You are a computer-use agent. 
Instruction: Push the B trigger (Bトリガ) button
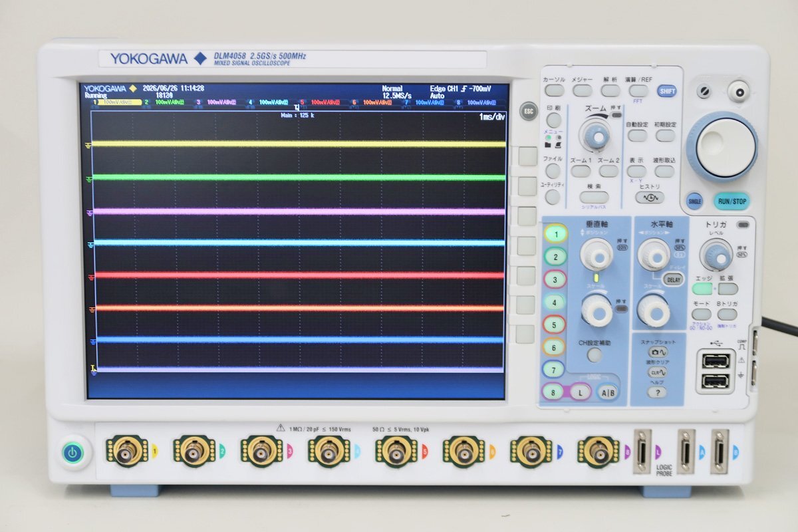727,315
